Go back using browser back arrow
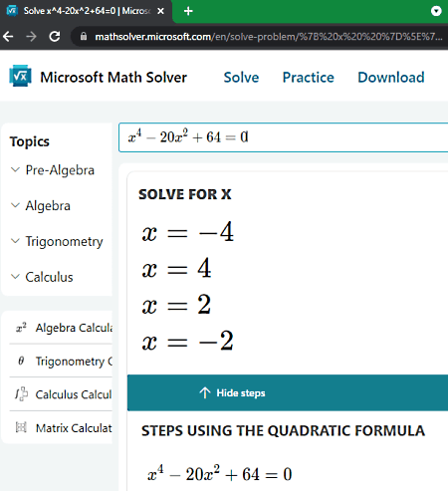The width and height of the screenshot is (448, 491). pyautogui.click(x=8, y=37)
